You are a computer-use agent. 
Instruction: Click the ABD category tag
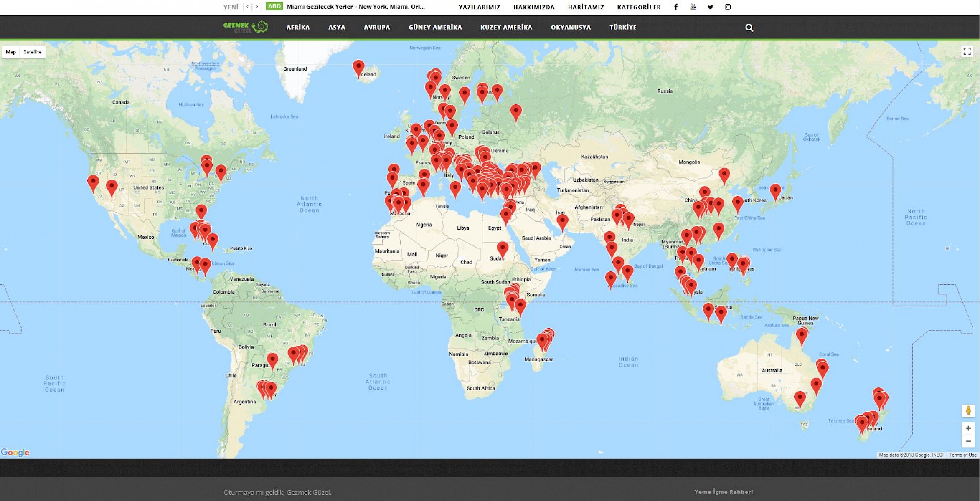click(274, 6)
